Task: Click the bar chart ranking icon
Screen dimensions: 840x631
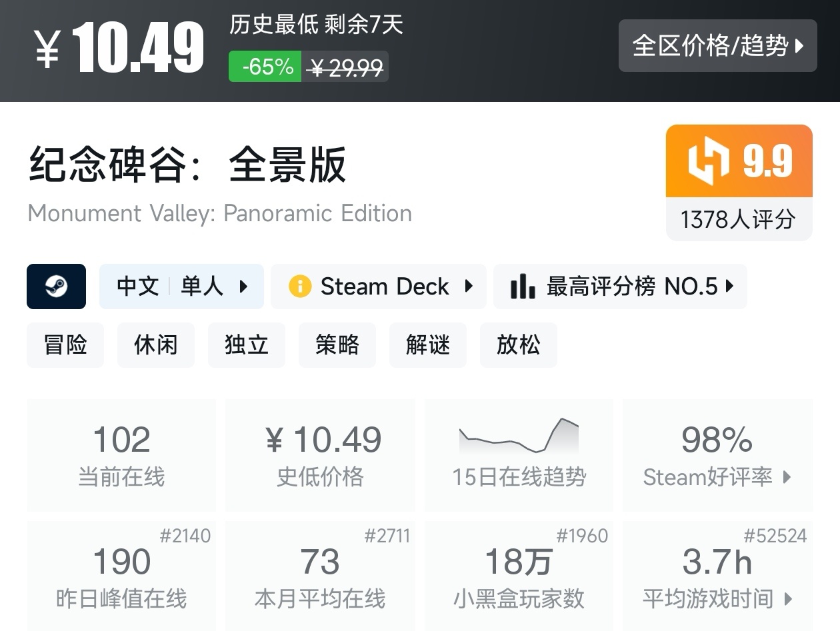Action: point(523,287)
